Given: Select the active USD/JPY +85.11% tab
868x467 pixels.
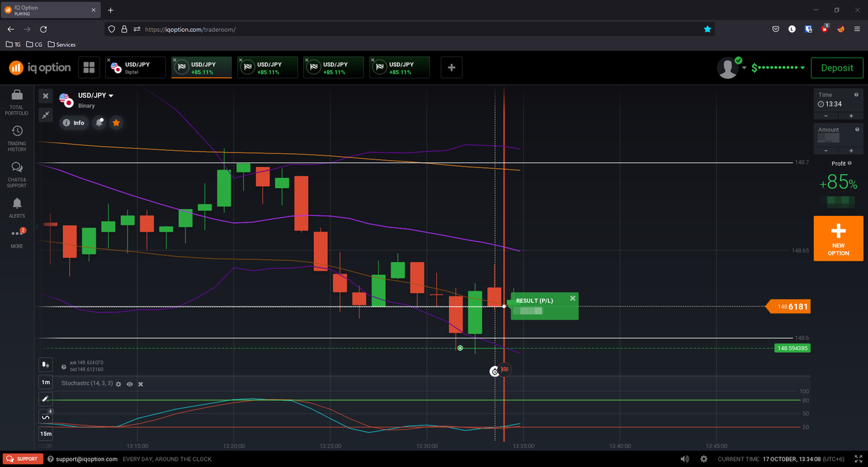Looking at the screenshot, I should point(201,67).
